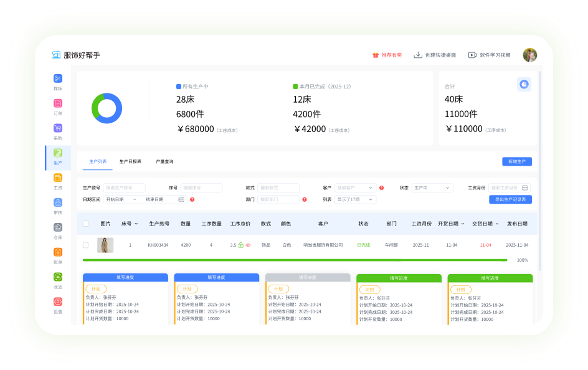Click the 设置 settings sidebar icon
Viewport: 588px width, 370px height.
(x=58, y=303)
